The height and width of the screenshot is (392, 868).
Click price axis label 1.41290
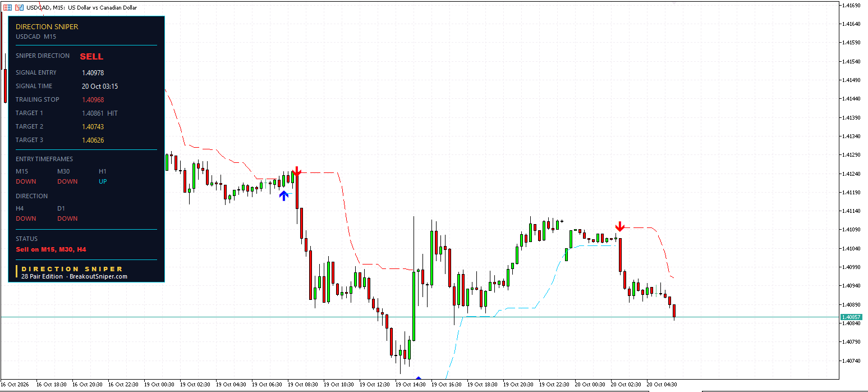pos(851,155)
